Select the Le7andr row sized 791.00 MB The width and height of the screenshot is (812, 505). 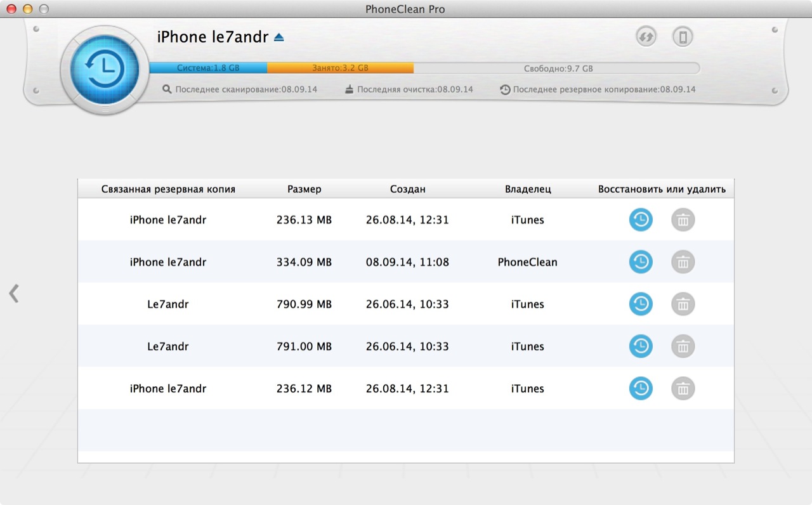[406, 346]
